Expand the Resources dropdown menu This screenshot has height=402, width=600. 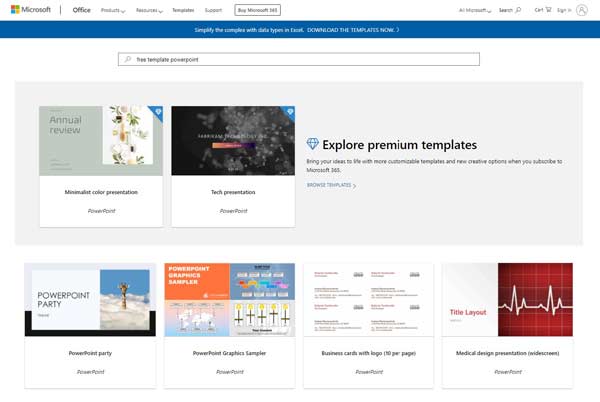[x=149, y=10]
